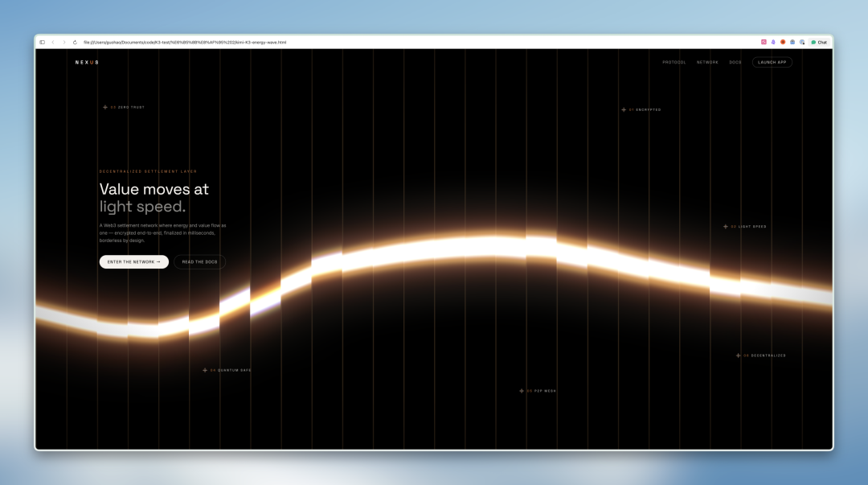The width and height of the screenshot is (868, 485).
Task: Click the pink extension icon in toolbar
Action: 764,42
